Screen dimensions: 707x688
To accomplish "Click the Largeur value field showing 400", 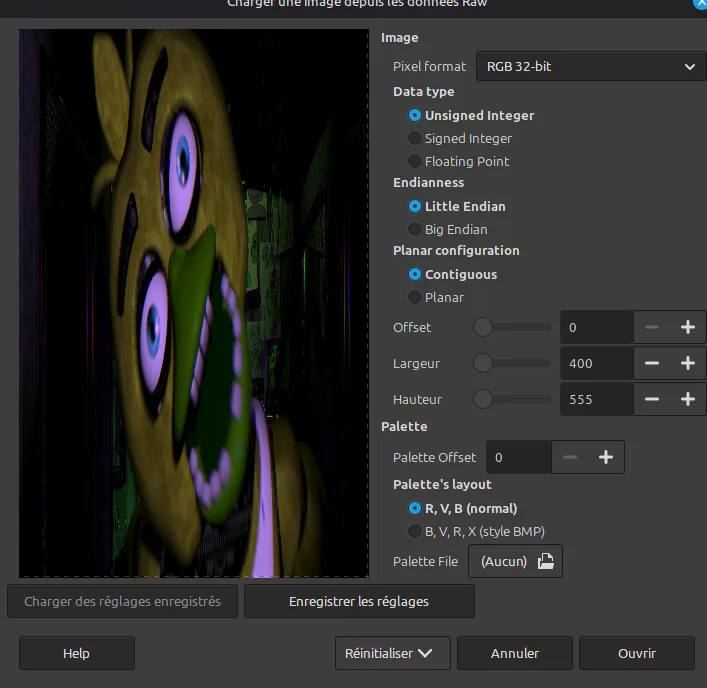I will 596,363.
